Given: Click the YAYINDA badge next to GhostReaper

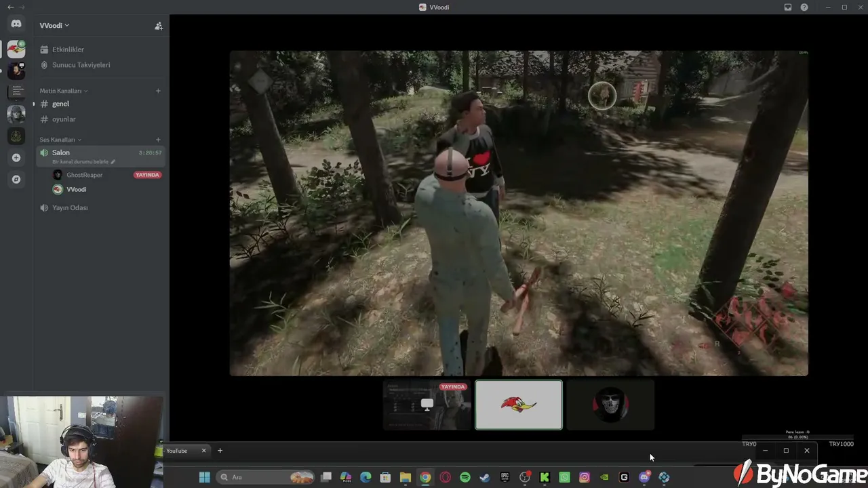Looking at the screenshot, I should pyautogui.click(x=147, y=175).
